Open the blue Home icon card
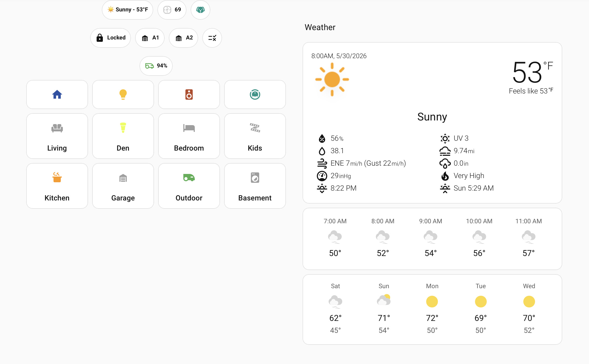The height and width of the screenshot is (364, 589). 57,95
